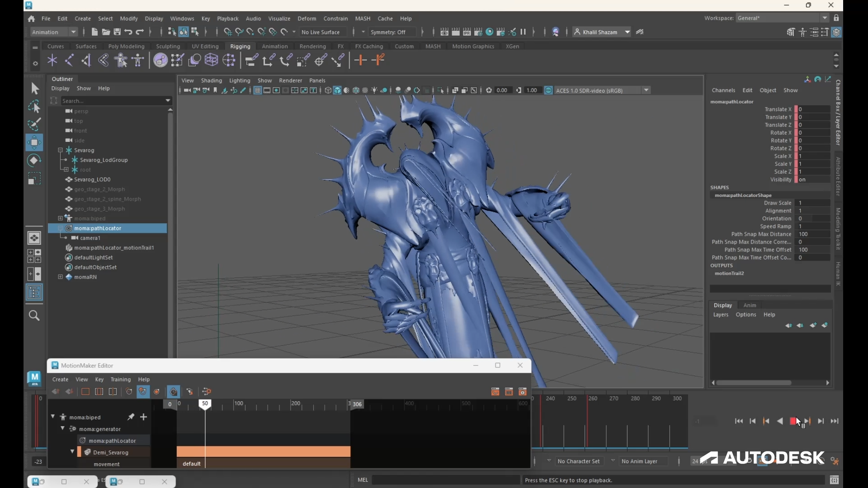The width and height of the screenshot is (868, 488).
Task: Select the Rotate tool in the toolbox
Action: point(34,161)
